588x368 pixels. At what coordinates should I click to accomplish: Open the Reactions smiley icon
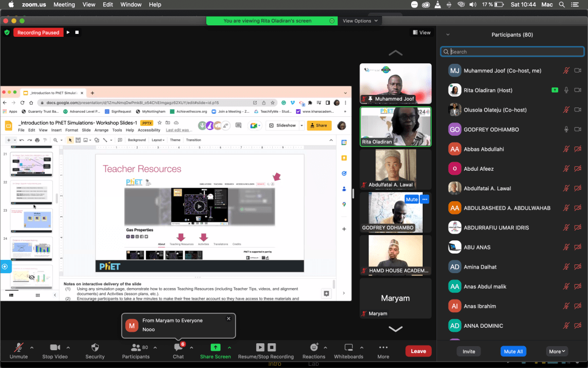[314, 348]
